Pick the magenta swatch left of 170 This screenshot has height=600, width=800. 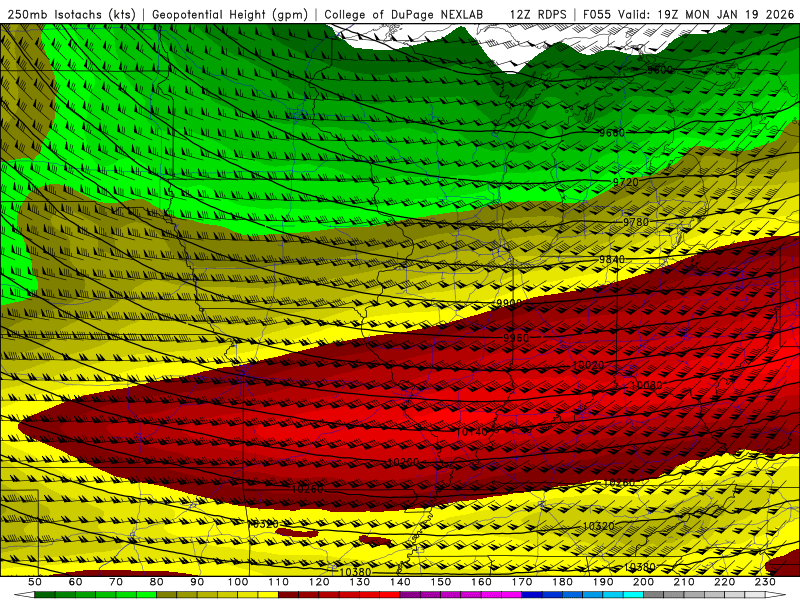[x=511, y=595]
